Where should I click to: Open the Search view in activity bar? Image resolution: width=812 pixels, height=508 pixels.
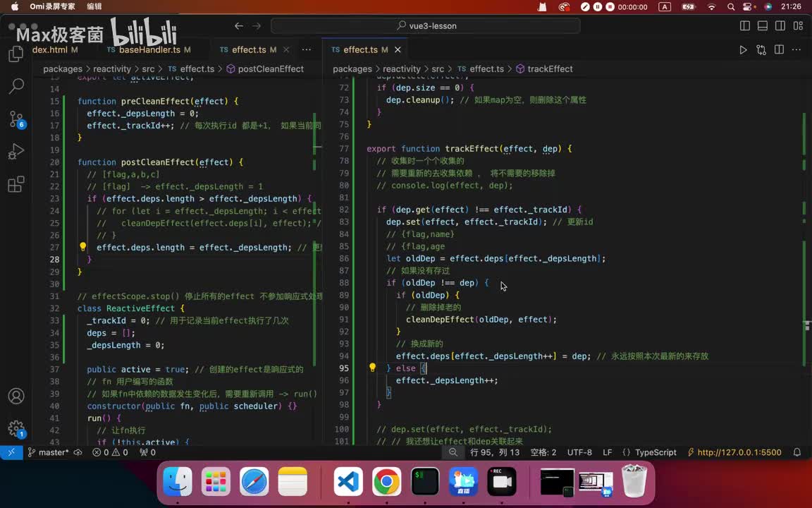[16, 86]
